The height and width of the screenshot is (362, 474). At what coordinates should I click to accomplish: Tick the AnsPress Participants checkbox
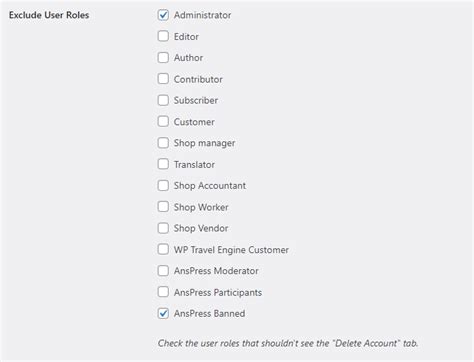pyautogui.click(x=163, y=292)
